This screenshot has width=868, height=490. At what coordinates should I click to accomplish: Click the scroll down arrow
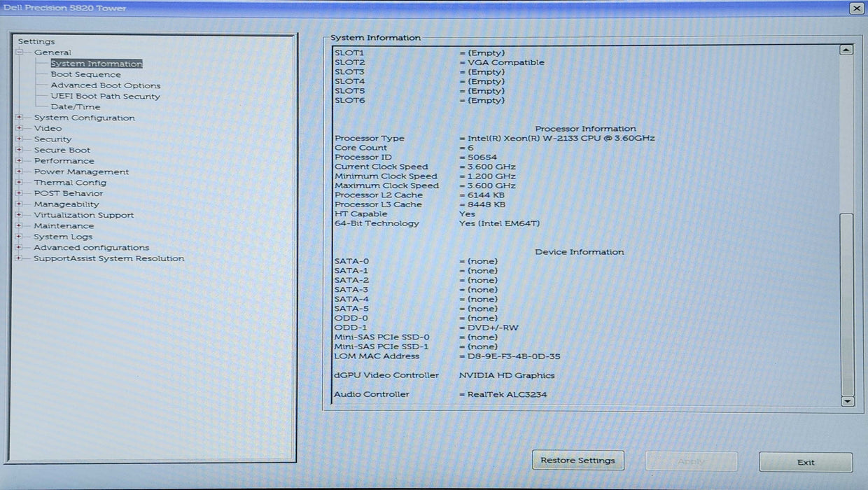tap(847, 402)
